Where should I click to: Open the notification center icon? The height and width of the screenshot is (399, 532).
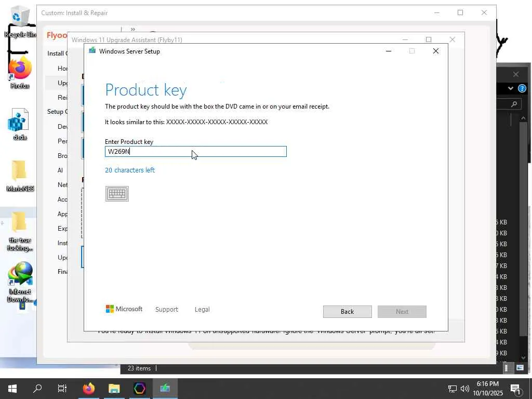pyautogui.click(x=515, y=389)
